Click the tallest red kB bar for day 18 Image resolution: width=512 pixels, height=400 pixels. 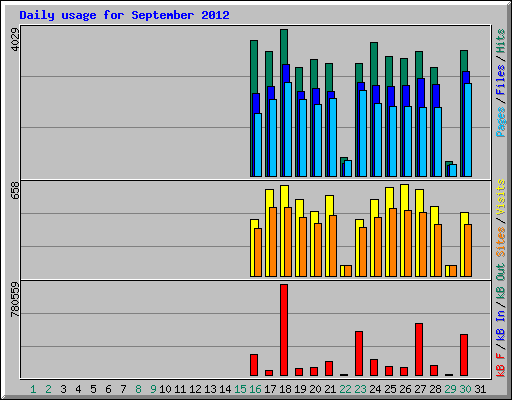click(x=284, y=330)
